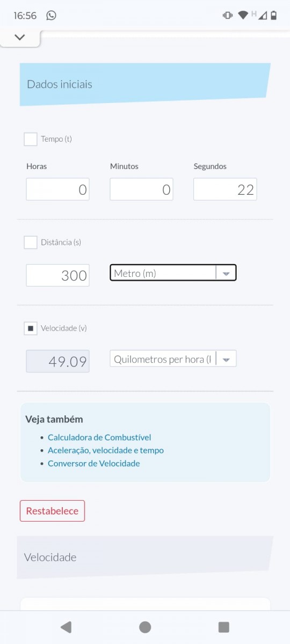Screen dimensions: 290x644
Task: Open Conversor de Velocidade link
Action: click(x=94, y=463)
